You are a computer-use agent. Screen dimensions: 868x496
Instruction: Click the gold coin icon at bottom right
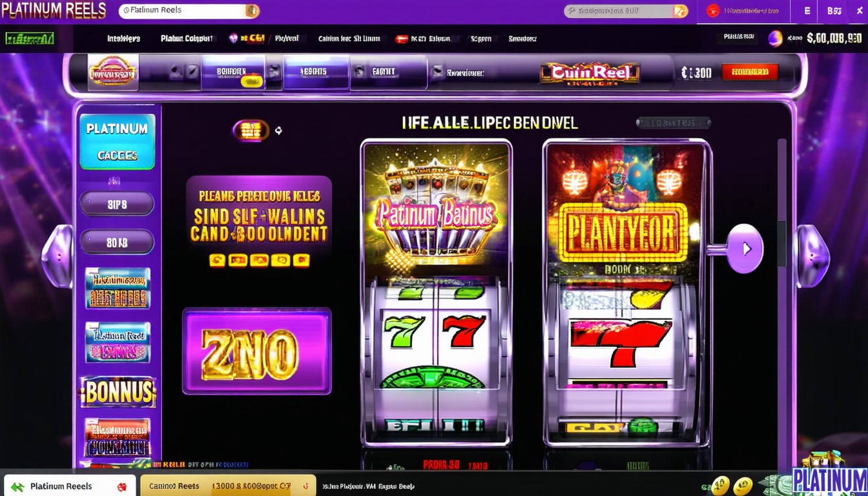pos(721,486)
